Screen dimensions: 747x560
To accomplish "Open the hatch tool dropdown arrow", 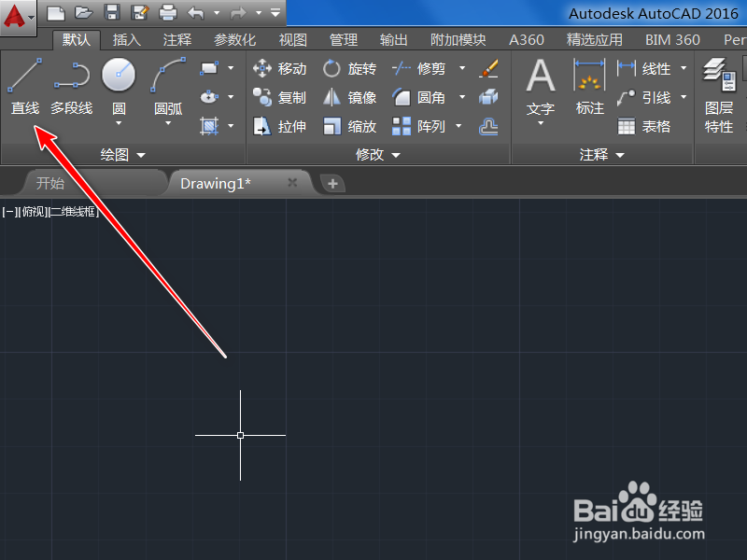I will (231, 126).
